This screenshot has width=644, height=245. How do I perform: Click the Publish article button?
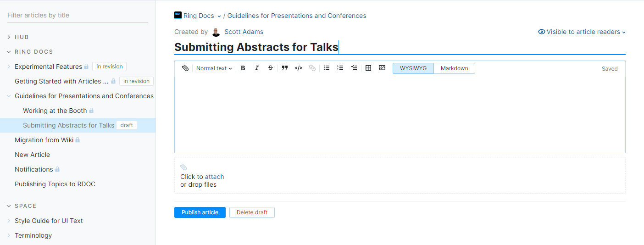200,212
